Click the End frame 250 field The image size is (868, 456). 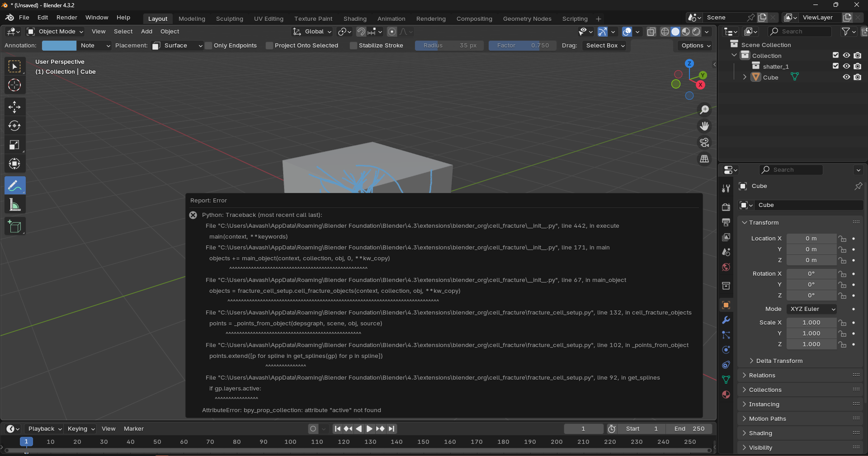tap(689, 429)
